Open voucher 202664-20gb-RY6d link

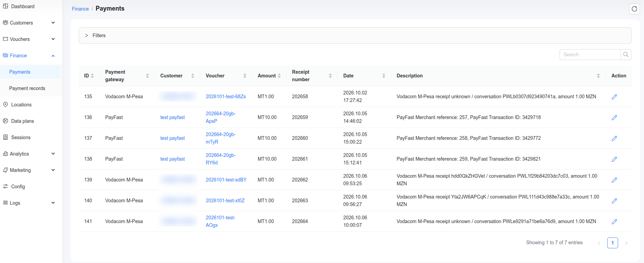[x=221, y=159]
